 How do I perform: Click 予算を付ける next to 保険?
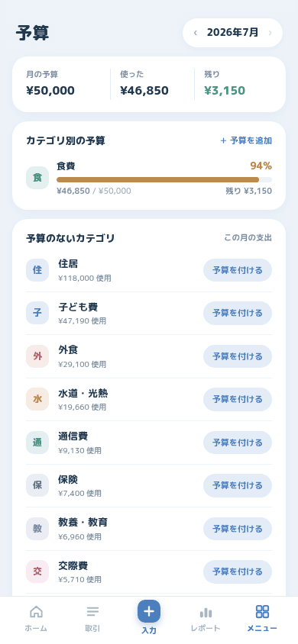pos(238,485)
